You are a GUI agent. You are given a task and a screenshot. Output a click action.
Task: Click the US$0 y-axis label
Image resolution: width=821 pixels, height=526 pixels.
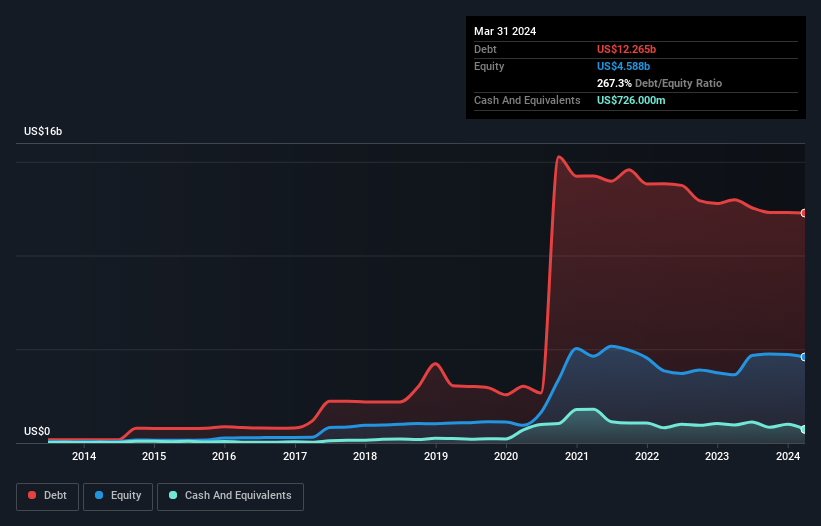(37, 431)
